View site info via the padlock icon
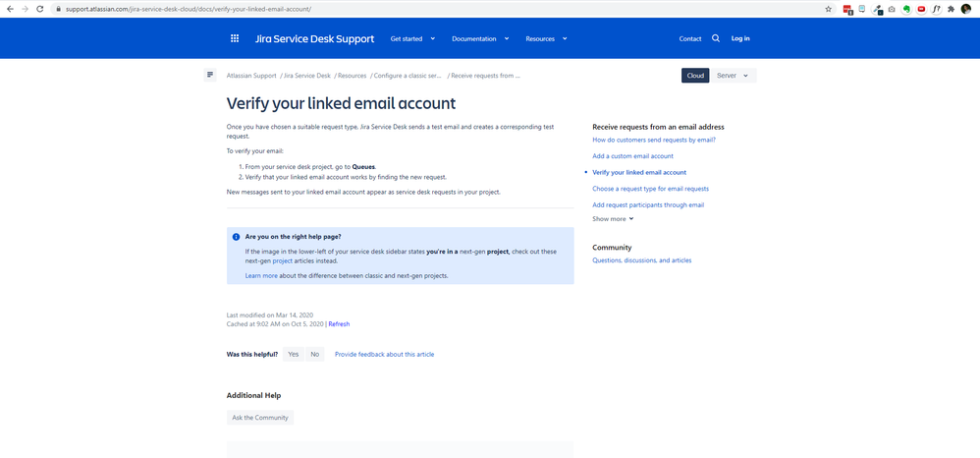Image resolution: width=980 pixels, height=458 pixels. 58,9
